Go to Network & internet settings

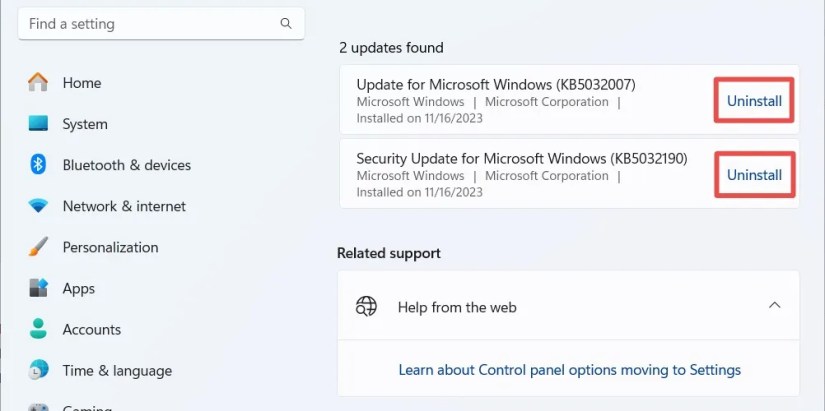pos(124,206)
